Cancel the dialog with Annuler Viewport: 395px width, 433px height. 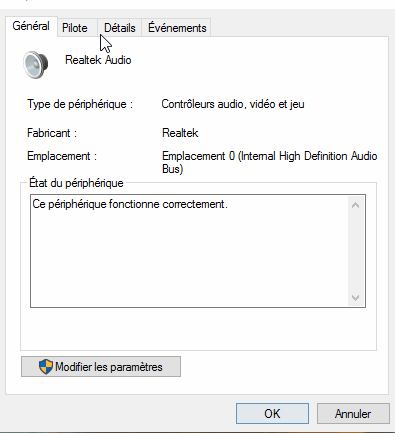click(353, 414)
